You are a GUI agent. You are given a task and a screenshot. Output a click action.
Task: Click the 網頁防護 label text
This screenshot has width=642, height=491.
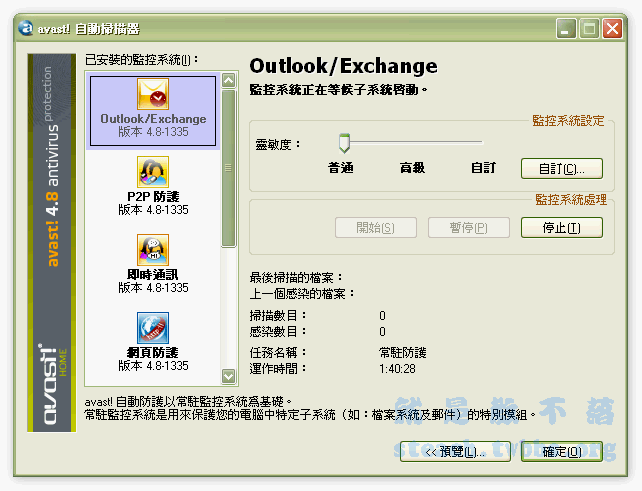[153, 353]
